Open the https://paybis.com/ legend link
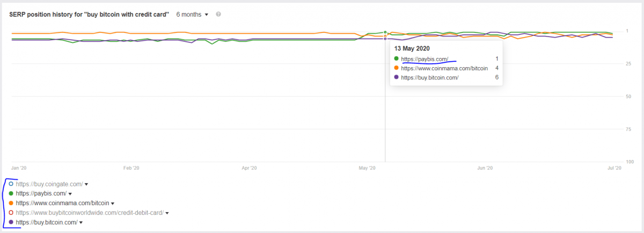644x233 pixels. [x=41, y=193]
